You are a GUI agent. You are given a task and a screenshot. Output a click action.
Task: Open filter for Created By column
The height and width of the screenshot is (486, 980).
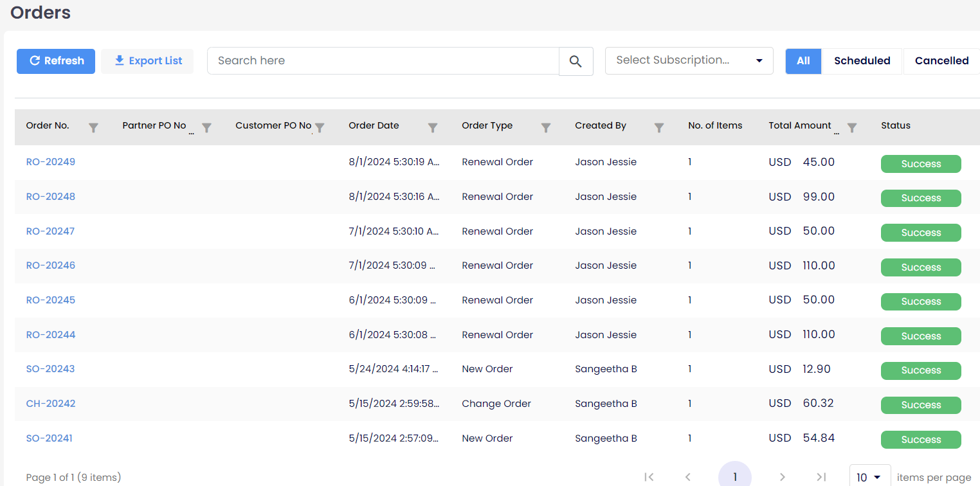tap(659, 128)
